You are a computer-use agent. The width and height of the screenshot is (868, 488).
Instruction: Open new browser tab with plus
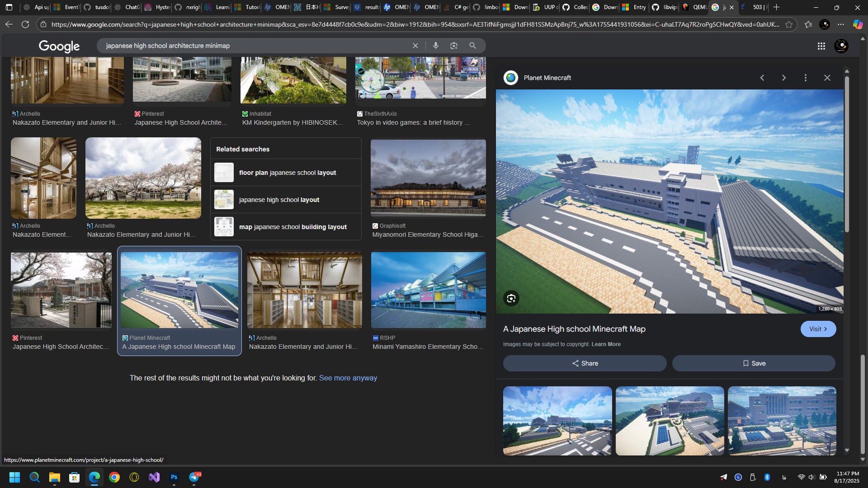tap(777, 7)
